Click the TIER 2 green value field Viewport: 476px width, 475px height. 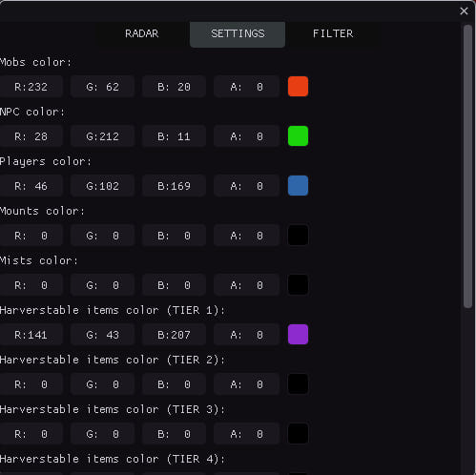point(102,384)
